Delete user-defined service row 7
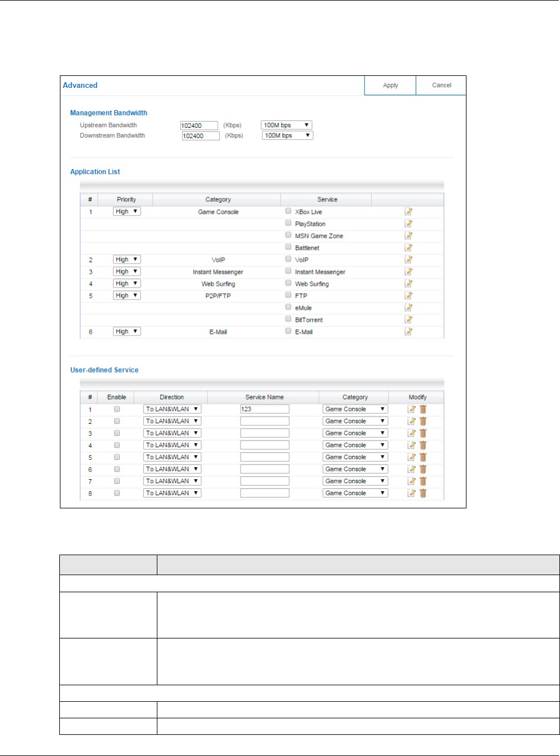560x756 pixels. pos(423,481)
